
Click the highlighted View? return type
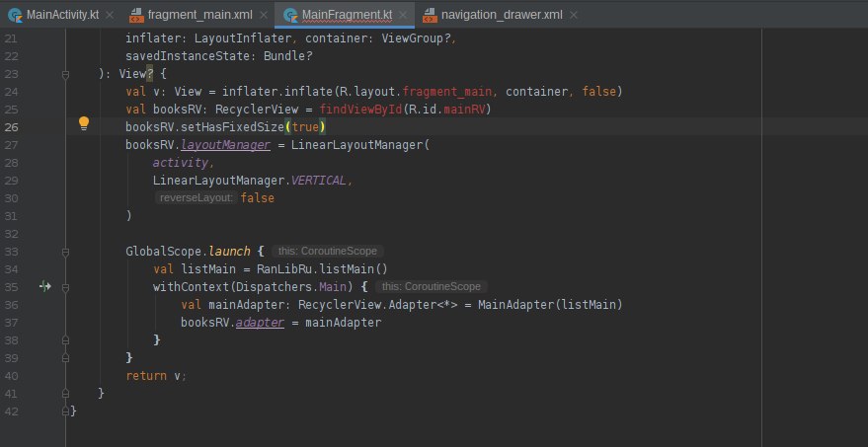pos(135,74)
